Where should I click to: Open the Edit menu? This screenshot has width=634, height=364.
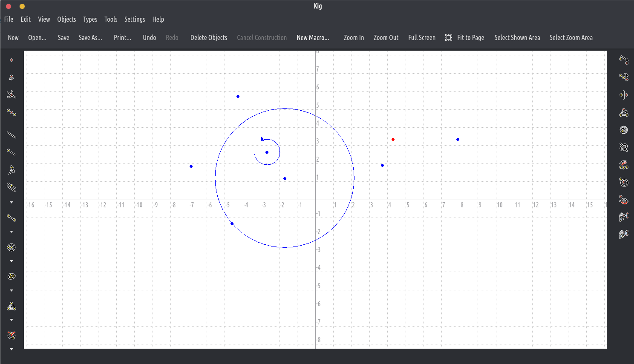26,19
